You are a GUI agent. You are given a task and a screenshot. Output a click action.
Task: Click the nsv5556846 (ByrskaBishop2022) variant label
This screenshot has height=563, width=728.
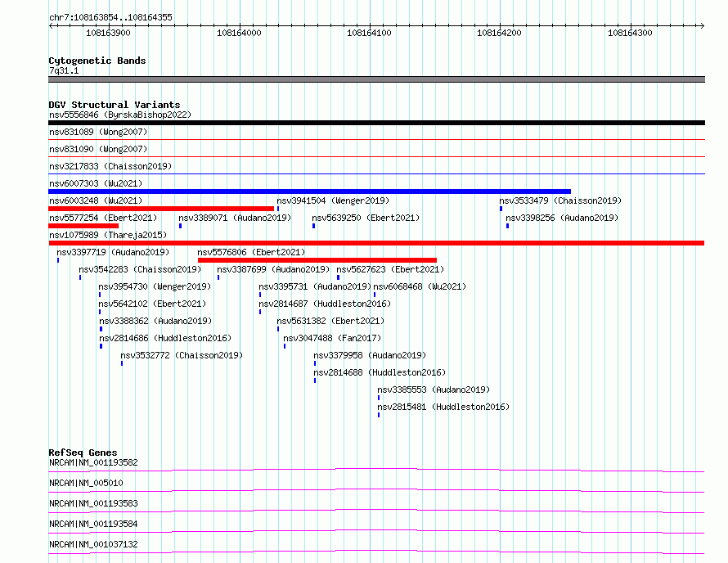tap(120, 115)
